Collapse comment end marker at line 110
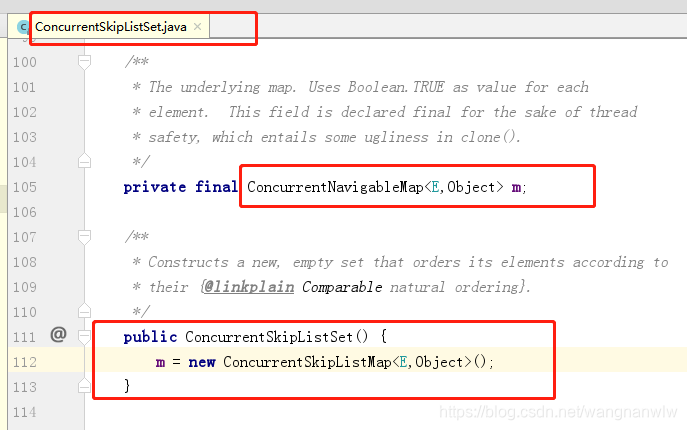 click(x=84, y=311)
